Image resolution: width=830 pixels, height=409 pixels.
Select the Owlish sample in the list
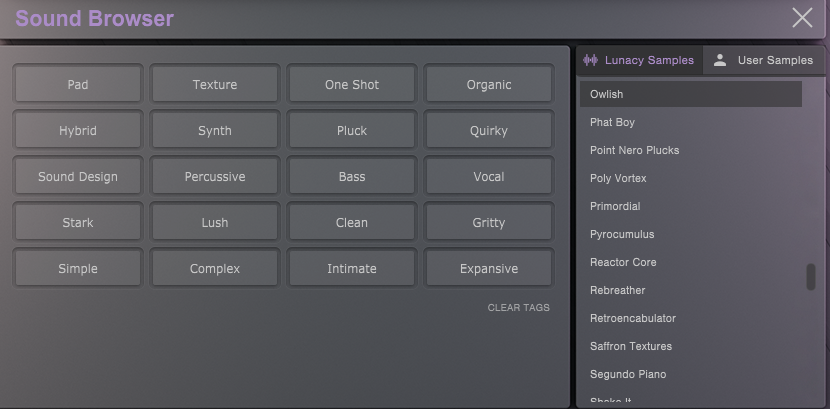click(691, 94)
